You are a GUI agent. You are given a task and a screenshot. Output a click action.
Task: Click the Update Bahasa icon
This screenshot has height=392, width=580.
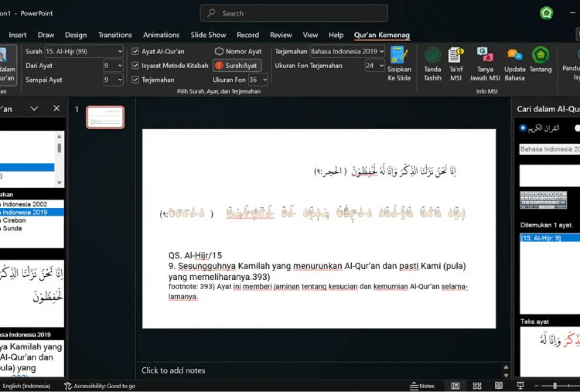tap(515, 63)
